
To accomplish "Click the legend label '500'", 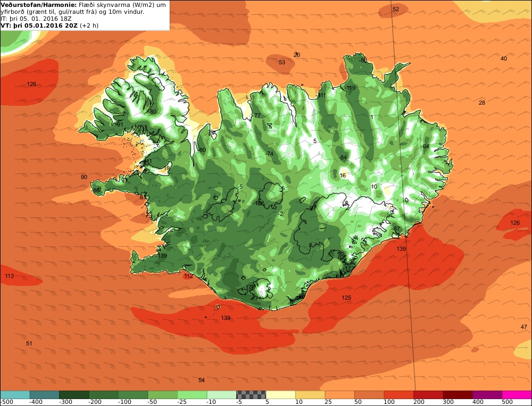I will pos(508,402).
